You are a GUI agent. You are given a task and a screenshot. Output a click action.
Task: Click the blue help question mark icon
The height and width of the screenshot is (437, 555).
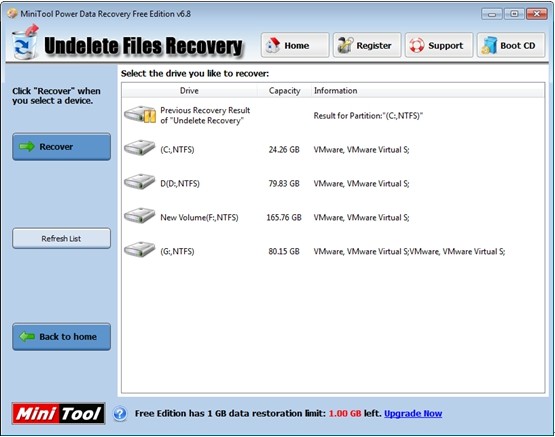pos(120,413)
